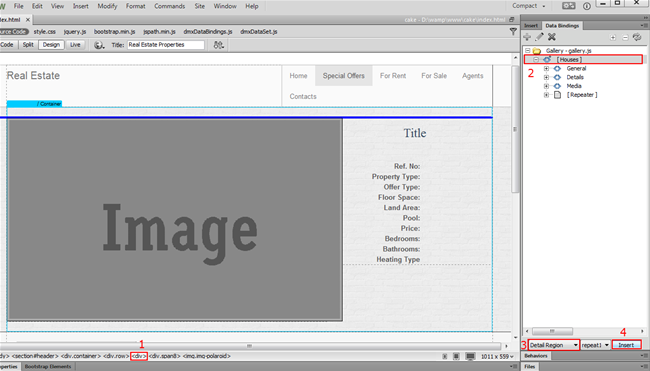Click the file management icon beside Title field
Screen dimensions: 650x371
(218, 45)
